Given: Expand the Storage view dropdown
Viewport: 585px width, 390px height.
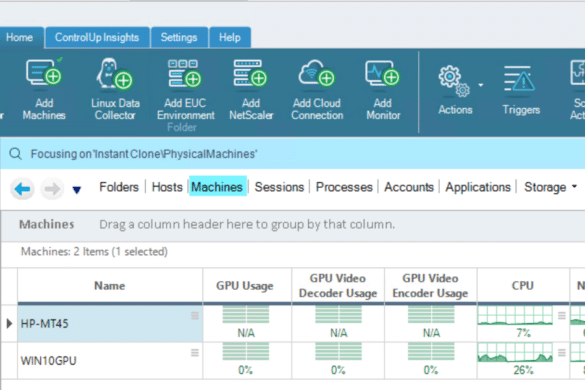Looking at the screenshot, I should click(x=574, y=186).
